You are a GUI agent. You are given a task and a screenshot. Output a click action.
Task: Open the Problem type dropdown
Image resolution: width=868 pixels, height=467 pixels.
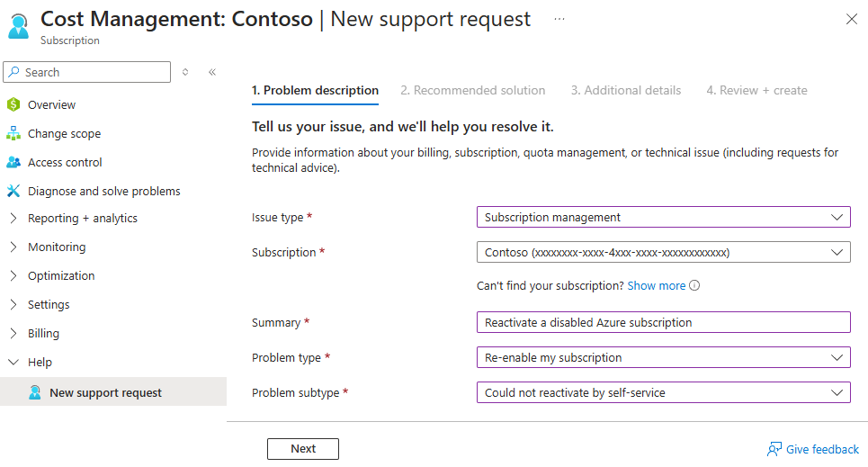pyautogui.click(x=663, y=357)
